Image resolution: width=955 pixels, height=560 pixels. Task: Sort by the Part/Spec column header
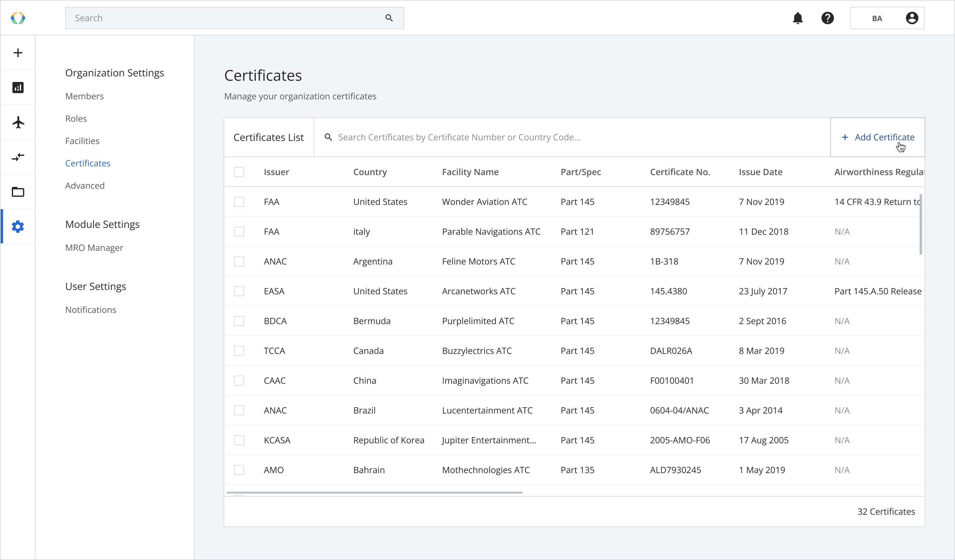click(x=581, y=172)
